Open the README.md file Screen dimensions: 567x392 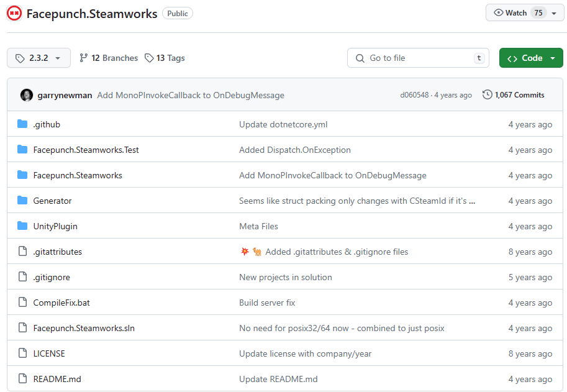(x=57, y=379)
